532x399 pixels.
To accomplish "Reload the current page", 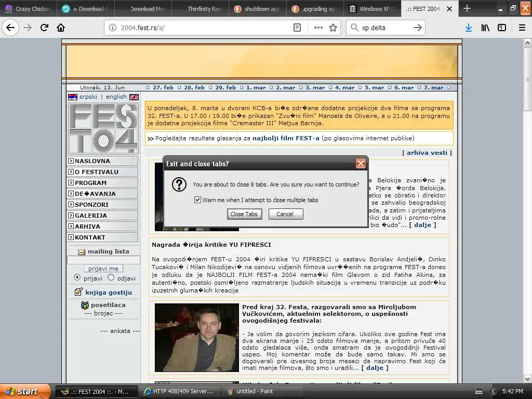I will pyautogui.click(x=44, y=28).
